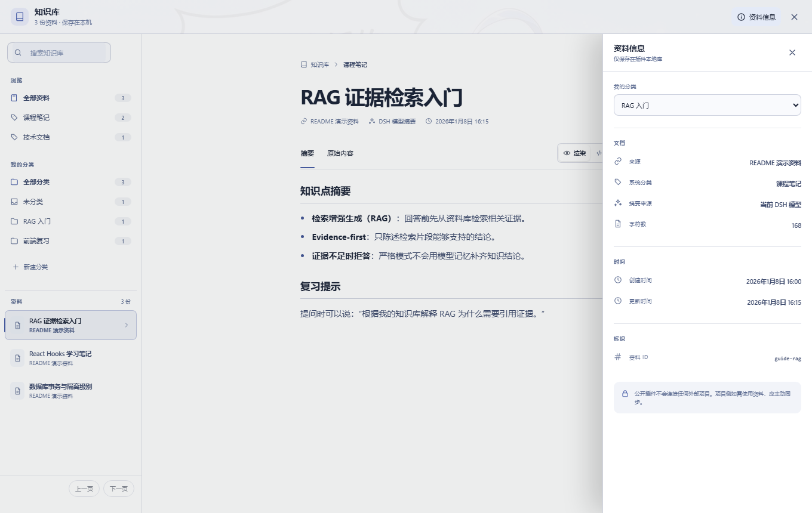Screen dimensions: 812x513
Task: Click the breadcrumb book icon
Action: click(304, 64)
